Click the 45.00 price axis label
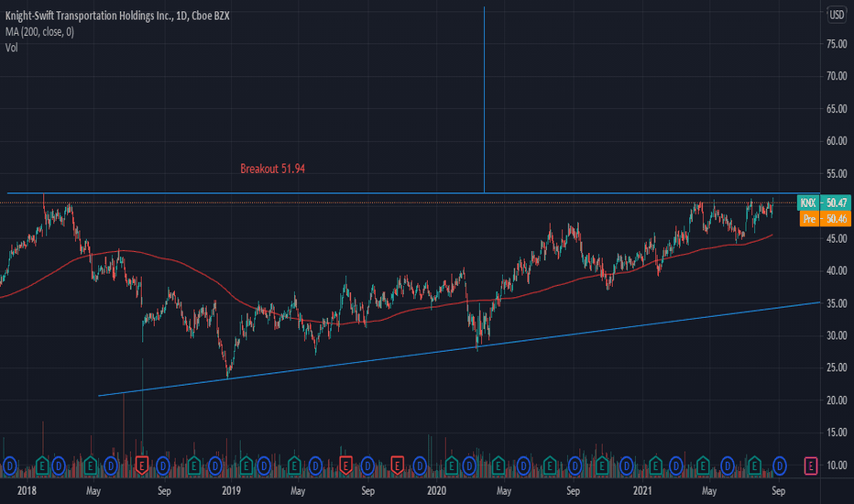854x504 pixels. [837, 238]
